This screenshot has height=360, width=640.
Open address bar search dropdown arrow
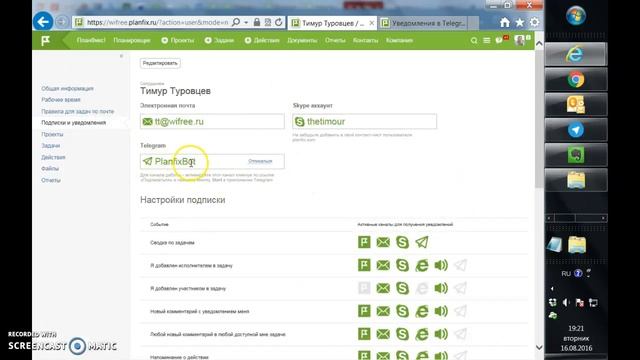[246, 22]
